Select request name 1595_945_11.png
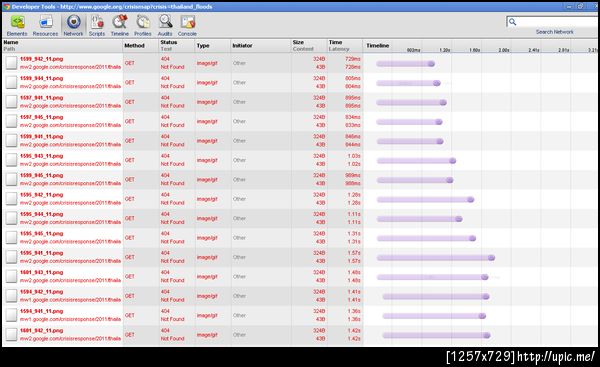Image resolution: width=600 pixels, height=367 pixels. (41, 234)
